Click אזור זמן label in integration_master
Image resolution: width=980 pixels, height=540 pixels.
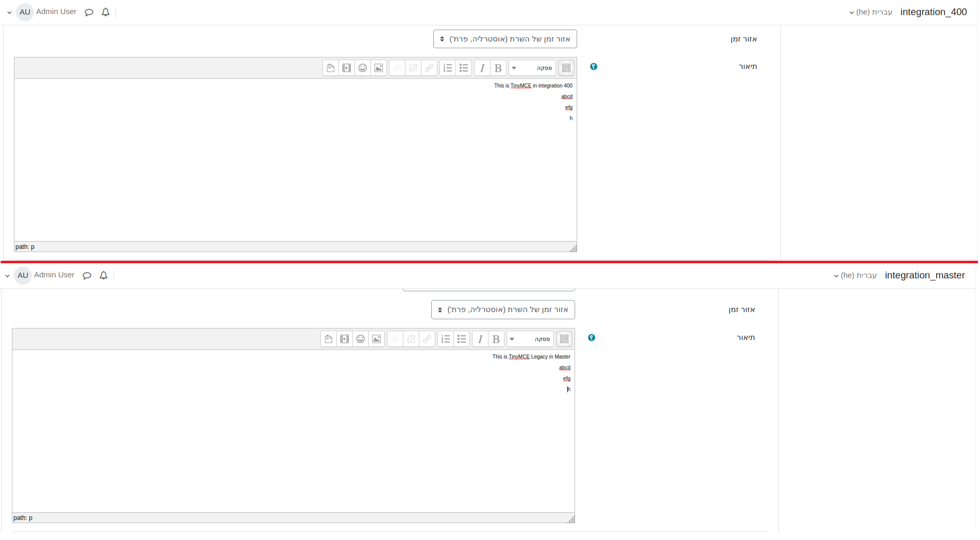pyautogui.click(x=742, y=310)
